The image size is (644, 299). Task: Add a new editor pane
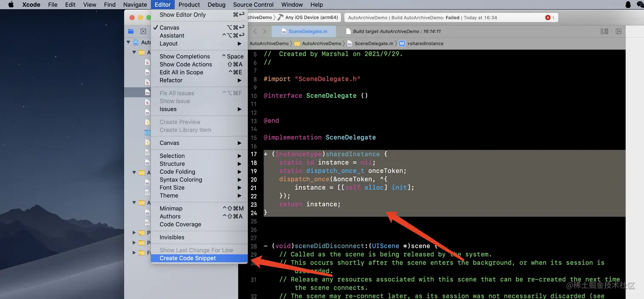618,31
